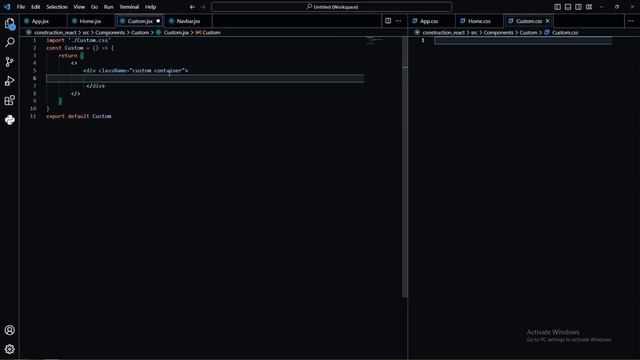Viewport: 640px width, 360px height.
Task: Click the closing </div> tag
Action: click(x=96, y=86)
